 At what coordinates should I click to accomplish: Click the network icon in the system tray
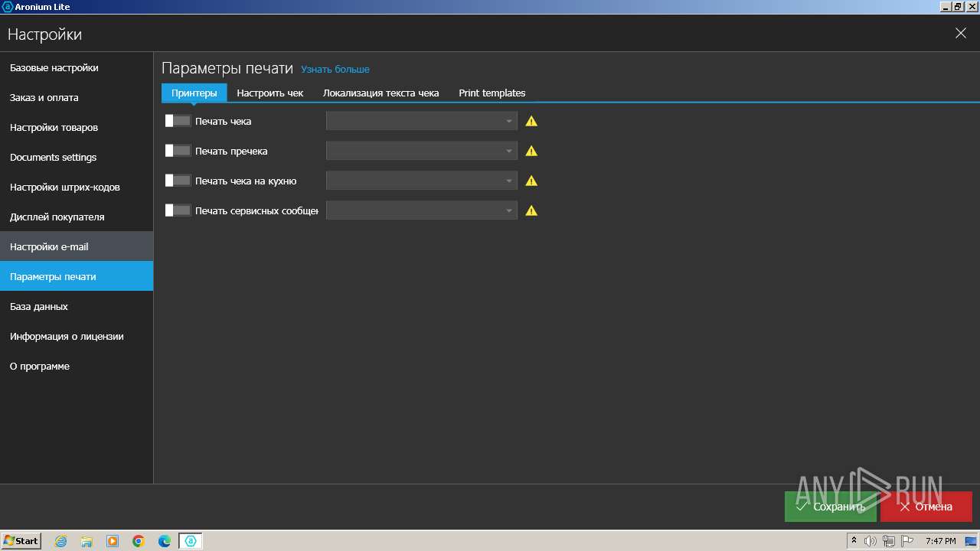pos(888,541)
